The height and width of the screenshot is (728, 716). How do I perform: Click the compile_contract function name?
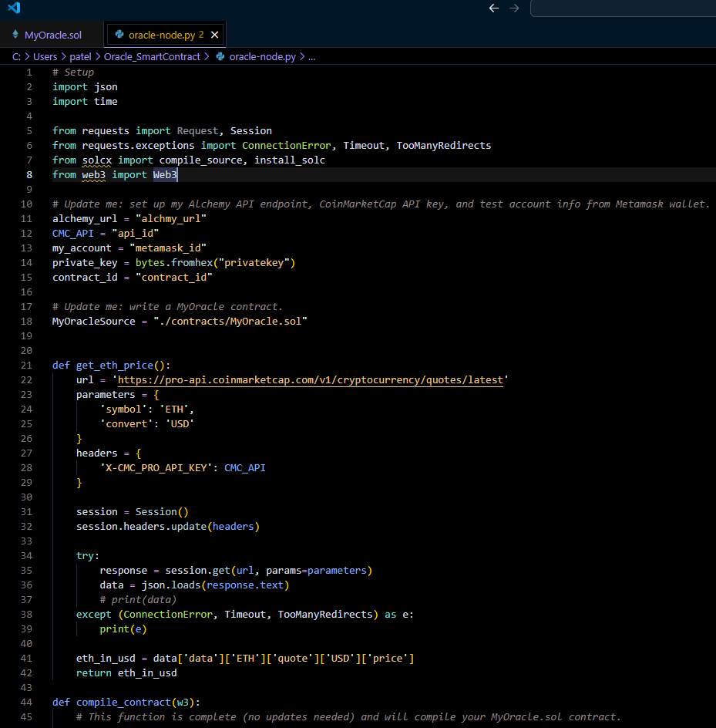123,702
